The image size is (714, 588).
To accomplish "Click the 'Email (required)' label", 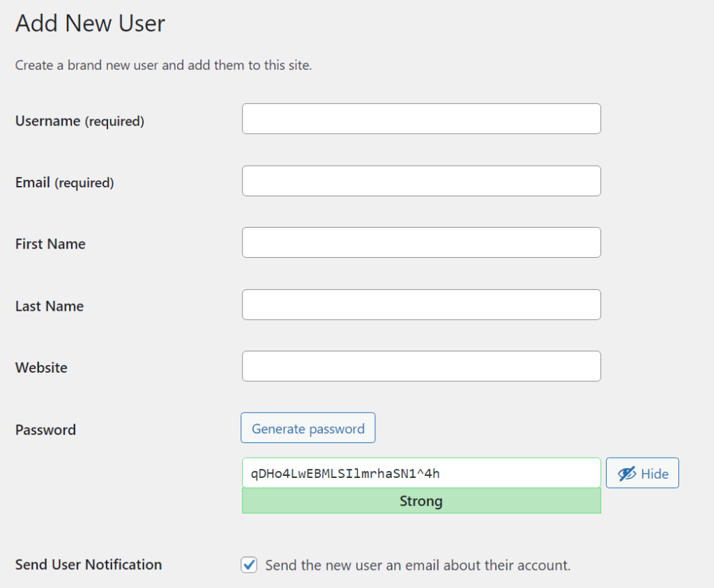I will [x=64, y=183].
